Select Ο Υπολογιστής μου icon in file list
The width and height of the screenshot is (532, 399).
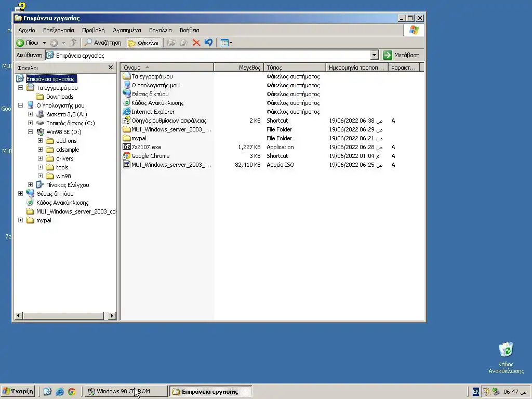coord(127,85)
